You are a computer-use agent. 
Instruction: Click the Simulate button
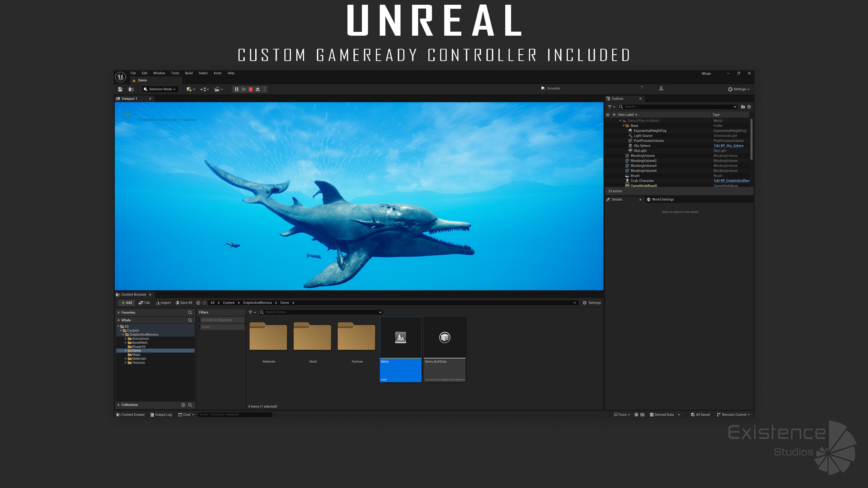tap(551, 88)
